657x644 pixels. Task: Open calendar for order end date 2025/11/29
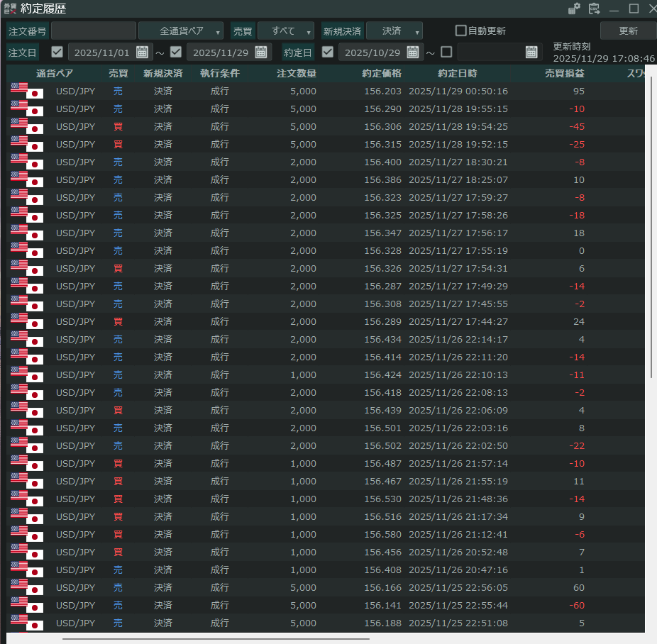(261, 52)
